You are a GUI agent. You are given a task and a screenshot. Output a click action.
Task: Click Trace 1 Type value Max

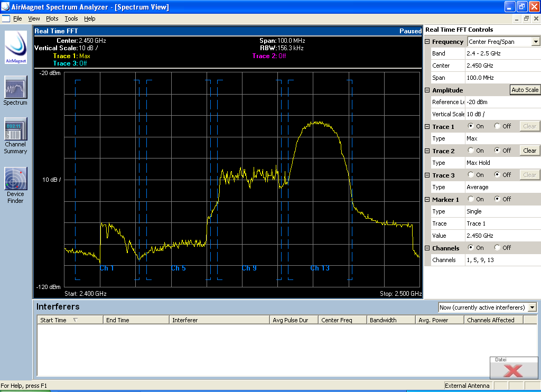[x=503, y=138]
